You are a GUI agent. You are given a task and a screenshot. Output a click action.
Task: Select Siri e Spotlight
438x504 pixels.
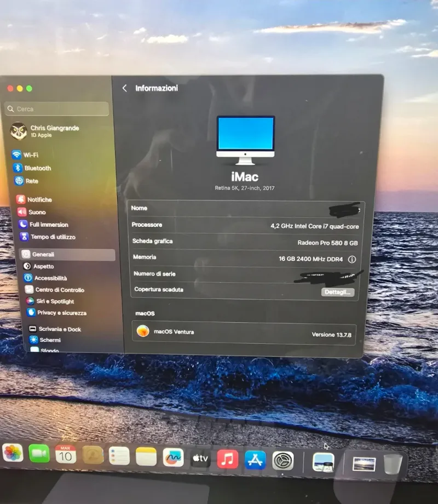[x=50, y=301]
